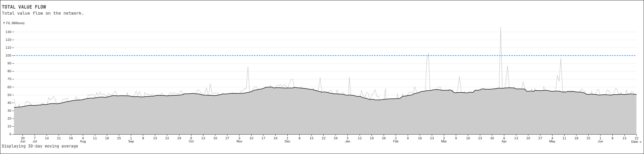644x154 pixels.
Task: Select the 7 Jul date tick
Action: coord(35,140)
